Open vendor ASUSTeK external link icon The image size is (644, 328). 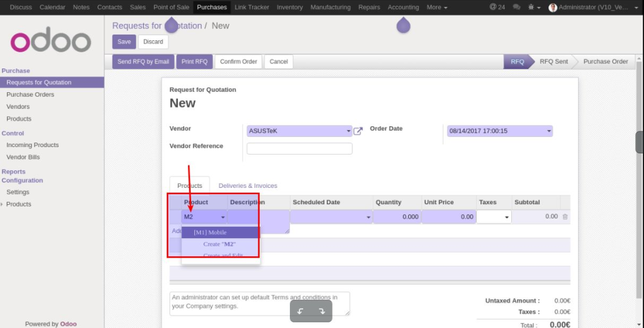(358, 131)
